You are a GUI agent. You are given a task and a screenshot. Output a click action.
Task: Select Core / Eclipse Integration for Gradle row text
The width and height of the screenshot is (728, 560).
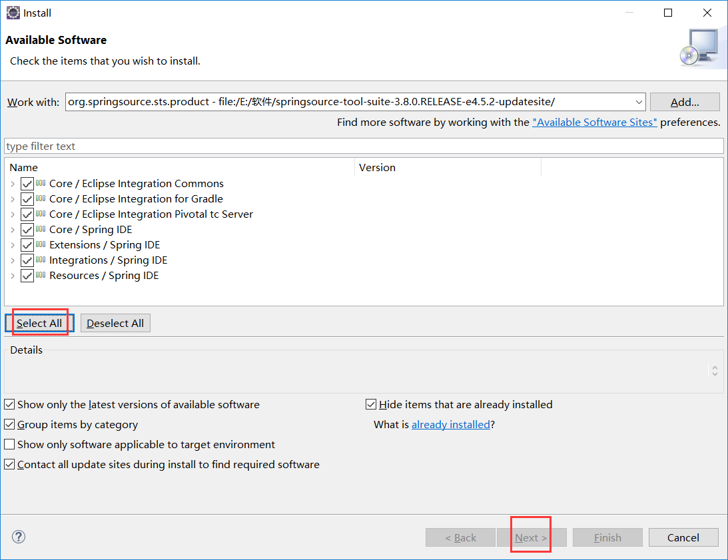pyautogui.click(x=136, y=199)
